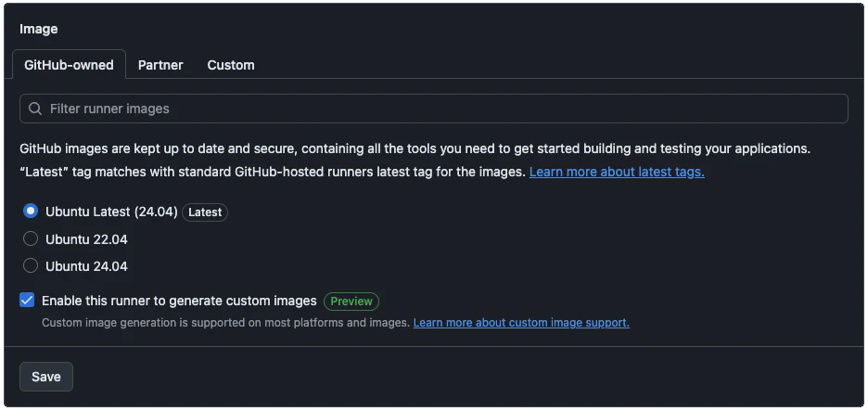This screenshot has width=868, height=411.
Task: Select the Ubuntu Latest (24.04) radio button
Action: [31, 211]
